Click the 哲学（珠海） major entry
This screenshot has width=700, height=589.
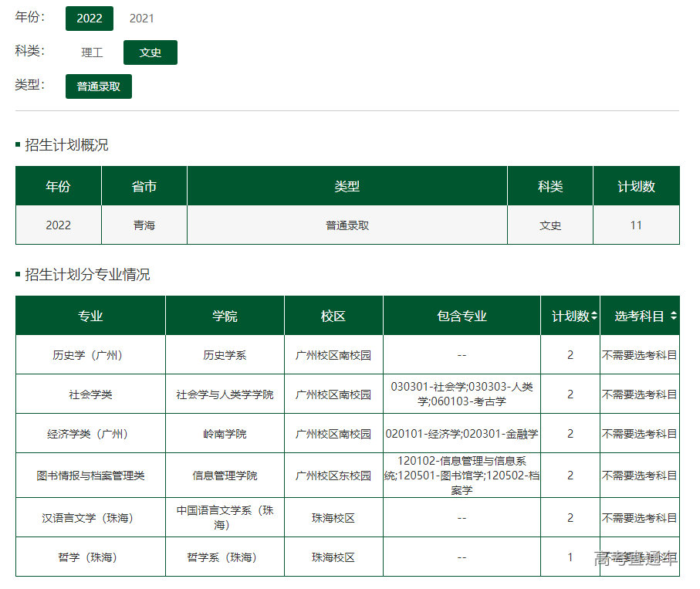pyautogui.click(x=90, y=557)
